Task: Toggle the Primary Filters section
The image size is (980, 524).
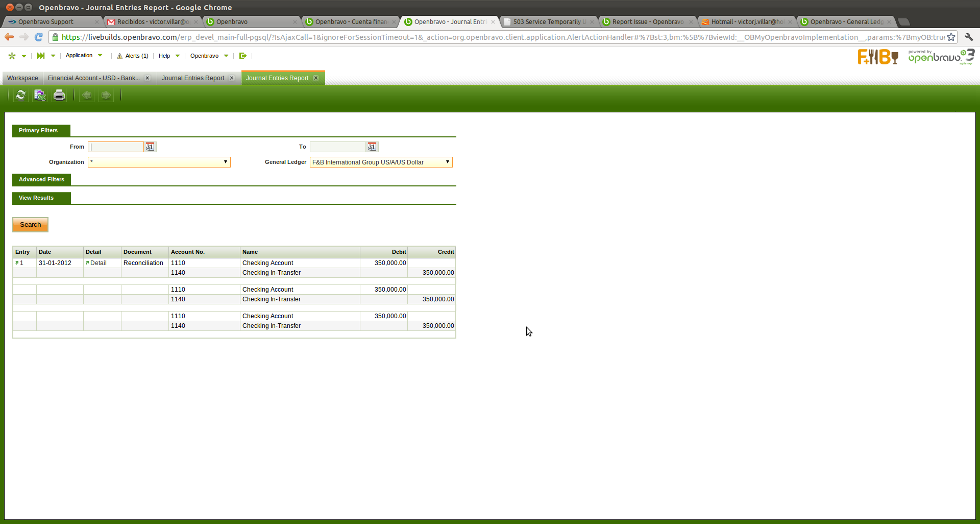Action: pyautogui.click(x=41, y=131)
